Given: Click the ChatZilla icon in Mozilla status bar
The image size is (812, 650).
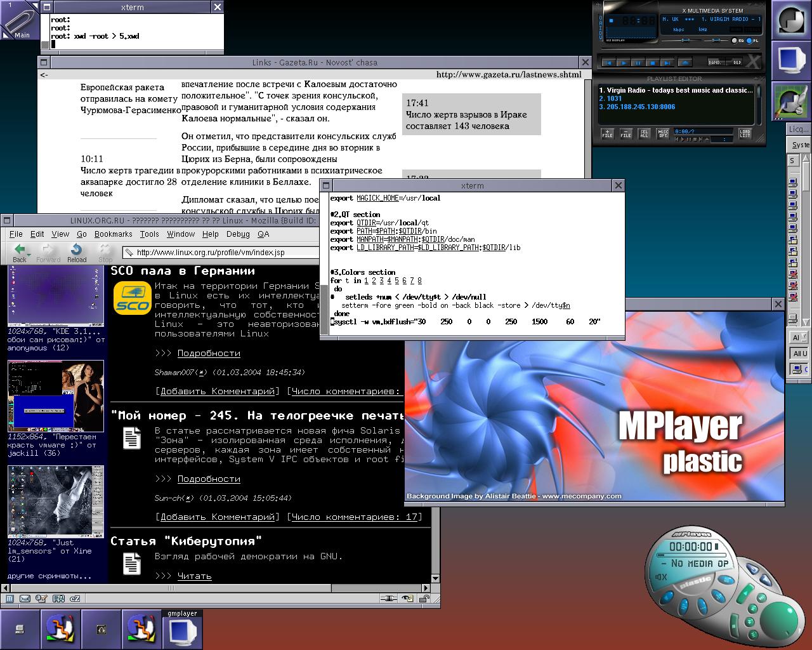Looking at the screenshot, I should point(75,599).
